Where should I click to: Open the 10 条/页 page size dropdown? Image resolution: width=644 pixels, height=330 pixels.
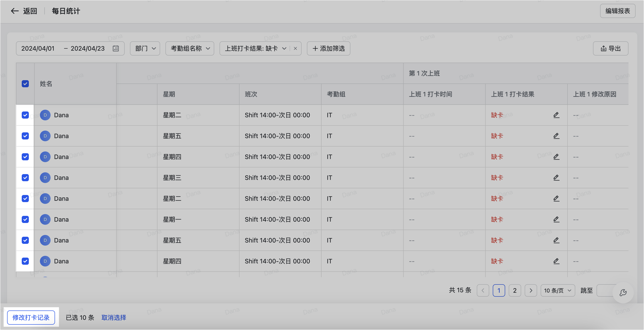(558, 290)
